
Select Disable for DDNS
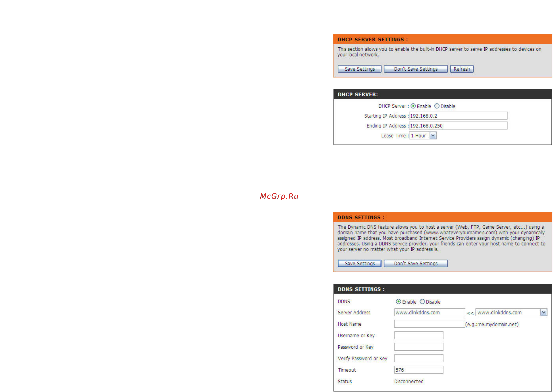(422, 301)
